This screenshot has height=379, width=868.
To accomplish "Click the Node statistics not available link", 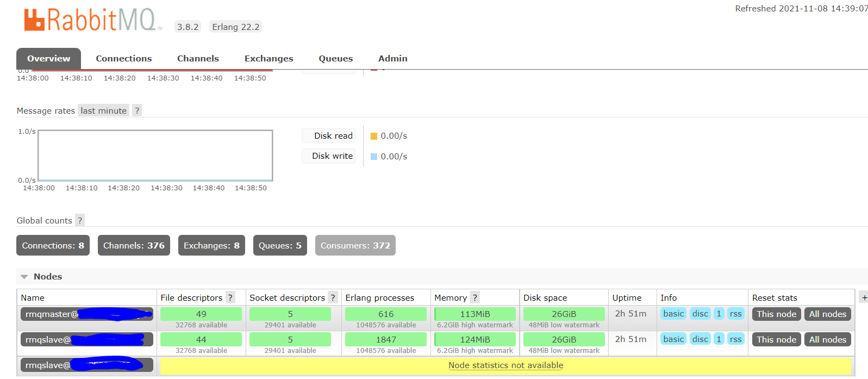I will [x=505, y=365].
